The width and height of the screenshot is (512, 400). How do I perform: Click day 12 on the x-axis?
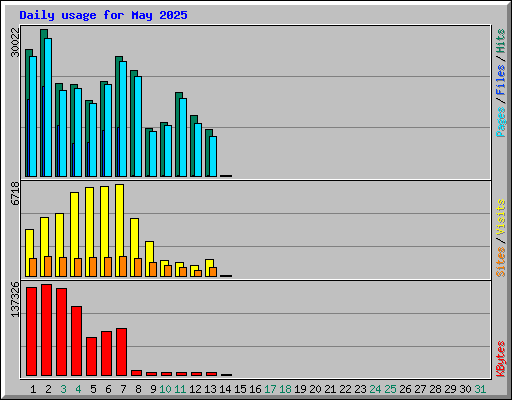point(195,389)
